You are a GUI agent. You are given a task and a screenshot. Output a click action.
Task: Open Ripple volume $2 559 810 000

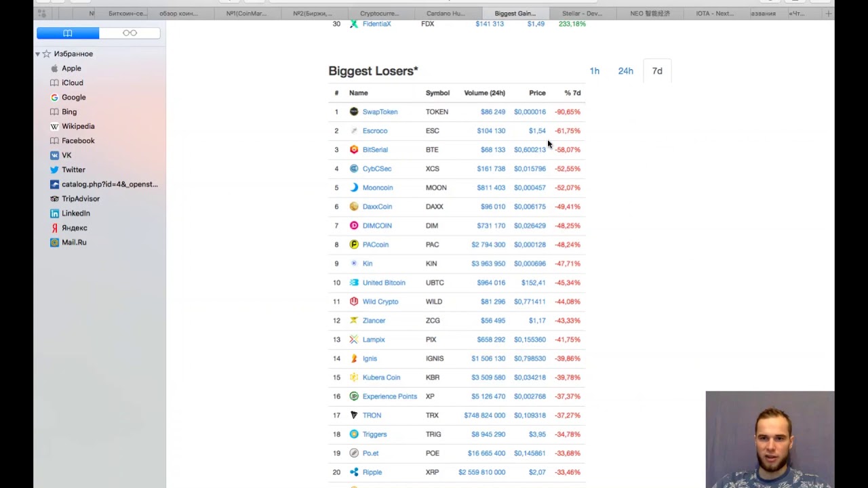(x=481, y=472)
